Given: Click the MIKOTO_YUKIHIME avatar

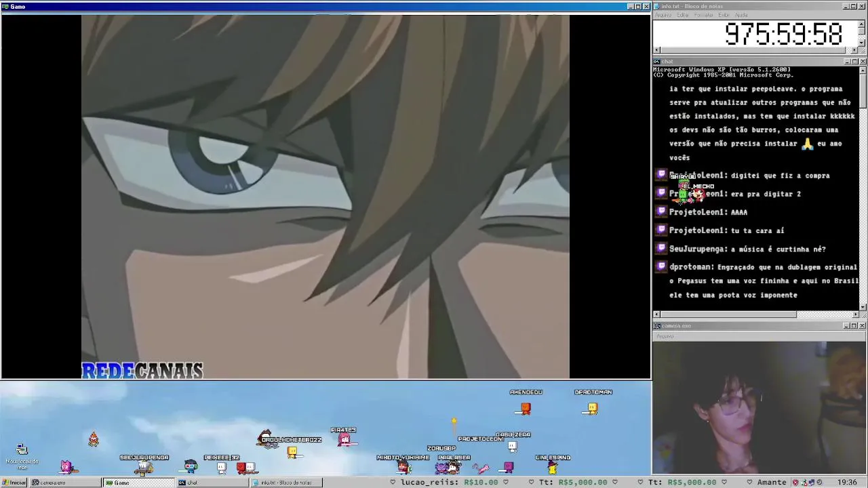Looking at the screenshot, I should [404, 467].
